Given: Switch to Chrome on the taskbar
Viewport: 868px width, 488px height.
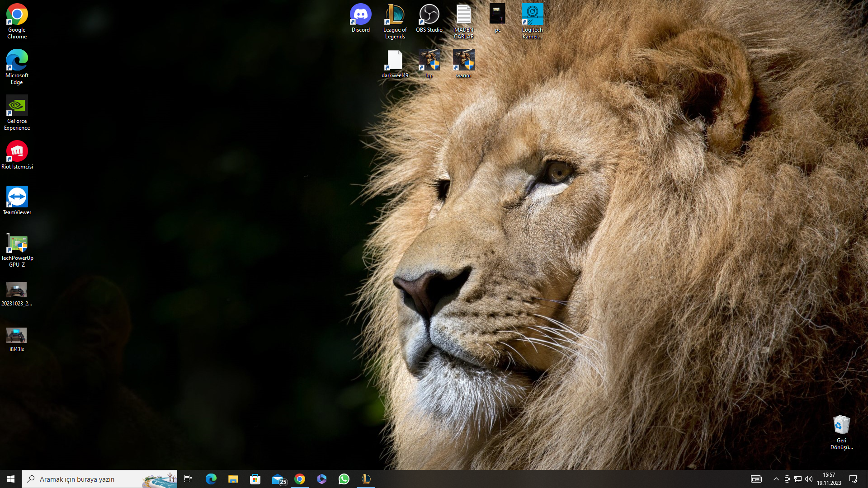Looking at the screenshot, I should 300,479.
